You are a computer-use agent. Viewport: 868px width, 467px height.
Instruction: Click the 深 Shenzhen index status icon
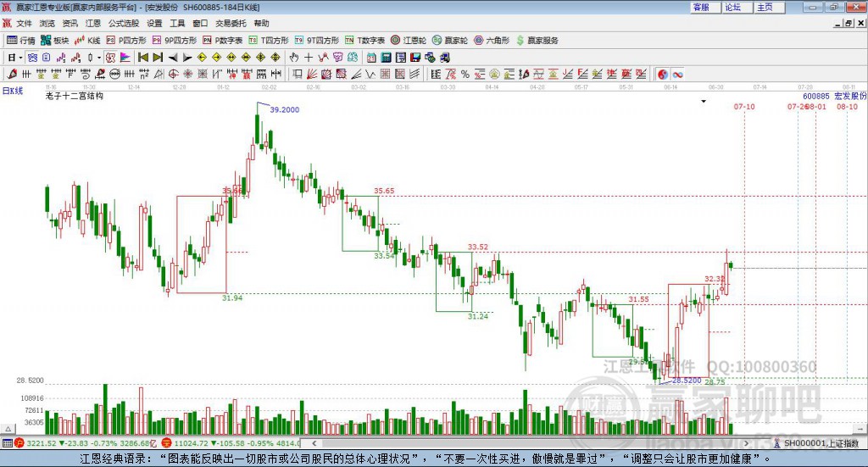(x=167, y=442)
